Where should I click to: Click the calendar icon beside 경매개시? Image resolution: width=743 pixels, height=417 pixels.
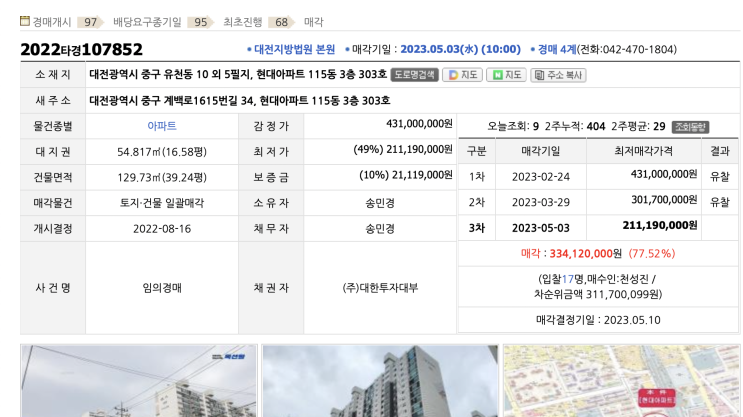pos(25,21)
